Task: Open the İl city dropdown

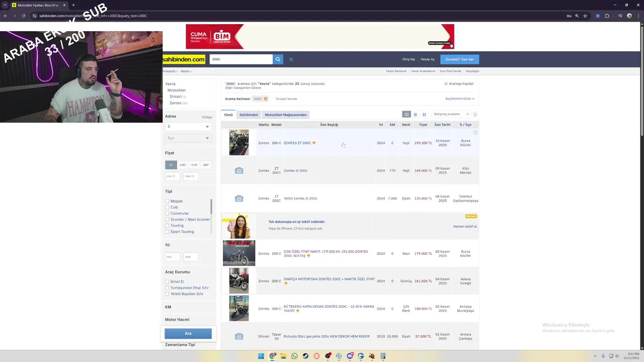Action: coord(188,127)
